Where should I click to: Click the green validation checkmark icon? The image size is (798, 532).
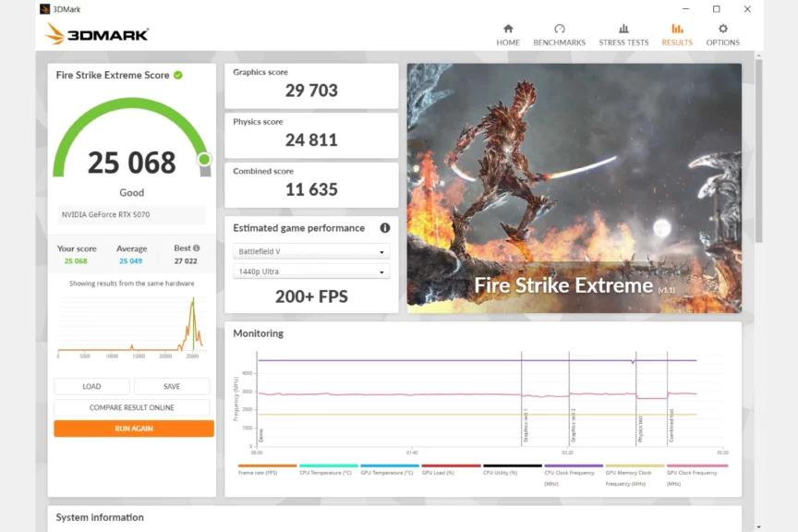pyautogui.click(x=178, y=75)
